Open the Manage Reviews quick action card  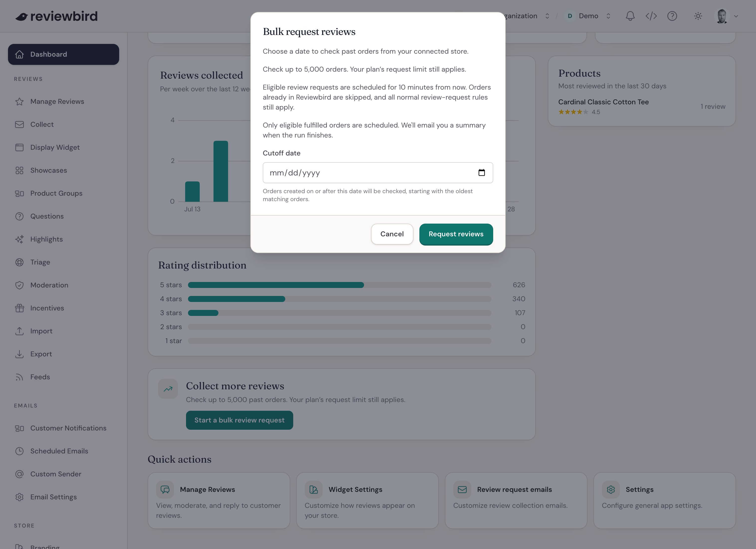(x=219, y=501)
